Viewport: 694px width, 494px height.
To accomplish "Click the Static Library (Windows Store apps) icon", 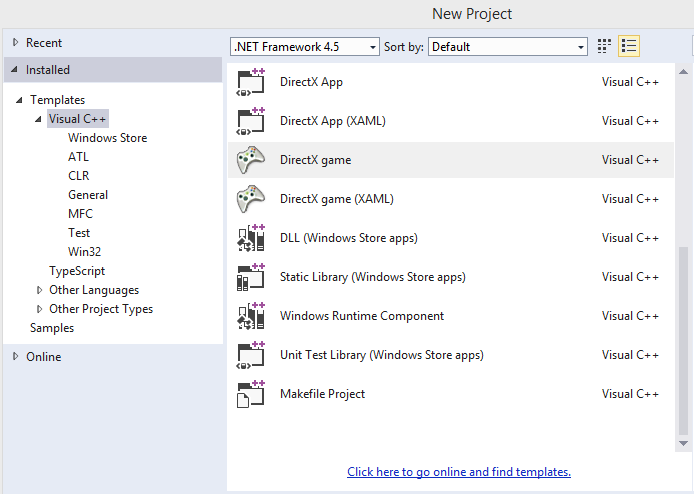I will point(249,277).
